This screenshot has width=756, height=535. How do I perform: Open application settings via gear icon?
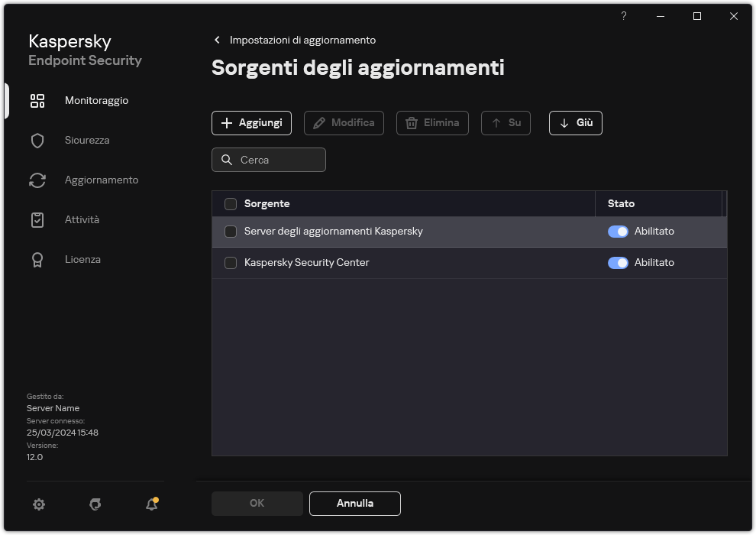pyautogui.click(x=38, y=504)
